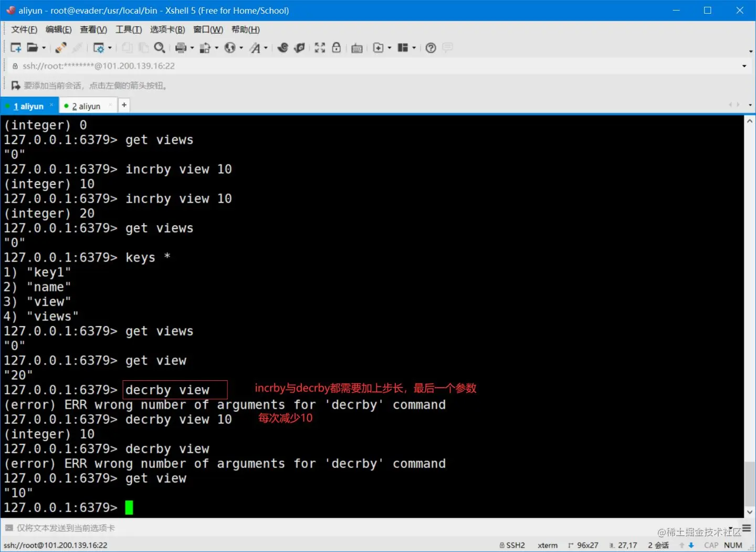756x552 pixels.
Task: Click the globe encoding icon
Action: pyautogui.click(x=230, y=48)
